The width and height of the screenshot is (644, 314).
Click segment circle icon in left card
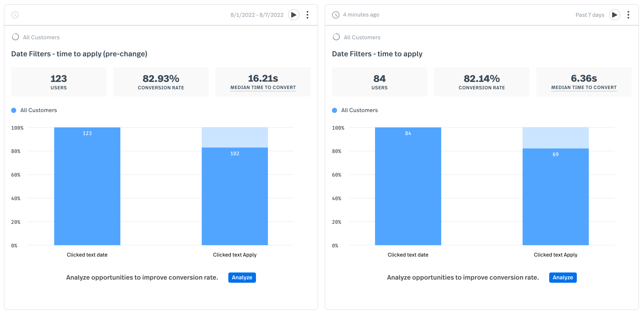coord(15,37)
